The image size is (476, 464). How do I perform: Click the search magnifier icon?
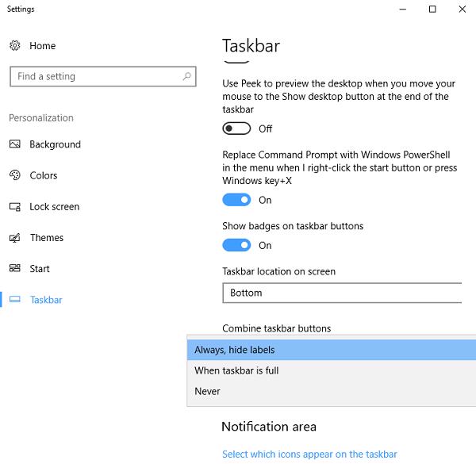[x=186, y=76]
